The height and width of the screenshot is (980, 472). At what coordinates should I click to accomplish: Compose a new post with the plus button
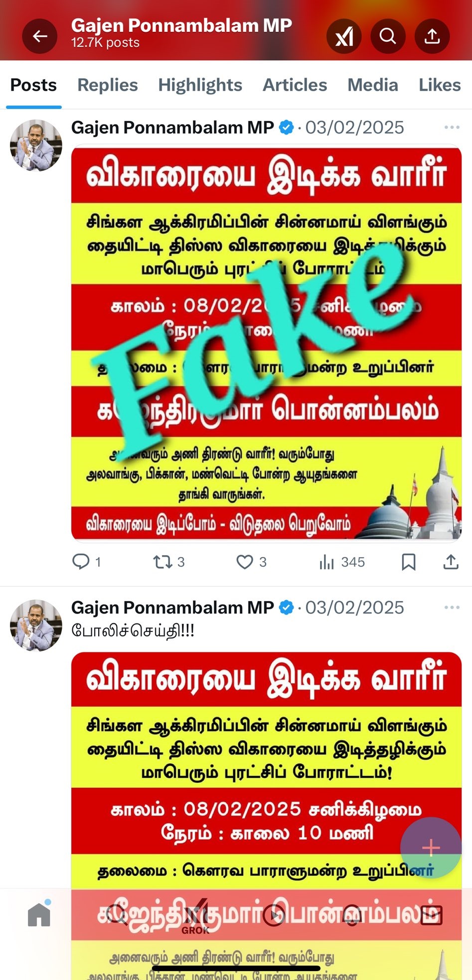point(431,847)
